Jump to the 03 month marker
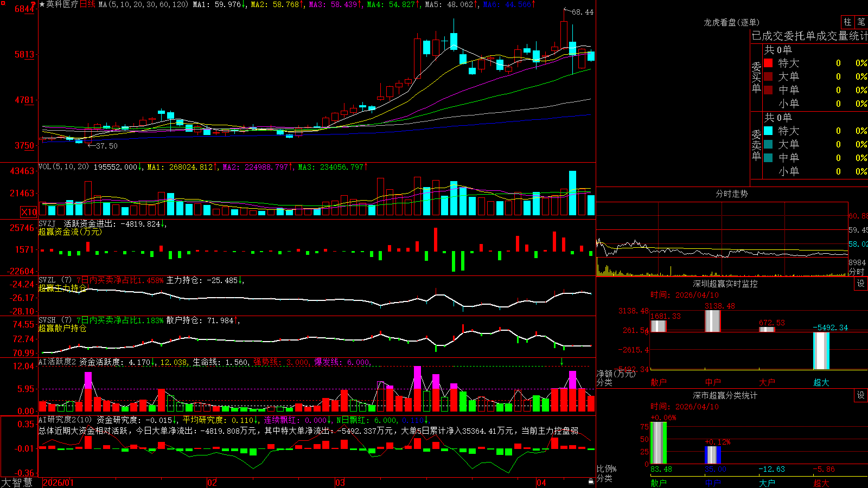868x488 pixels. (x=340, y=483)
